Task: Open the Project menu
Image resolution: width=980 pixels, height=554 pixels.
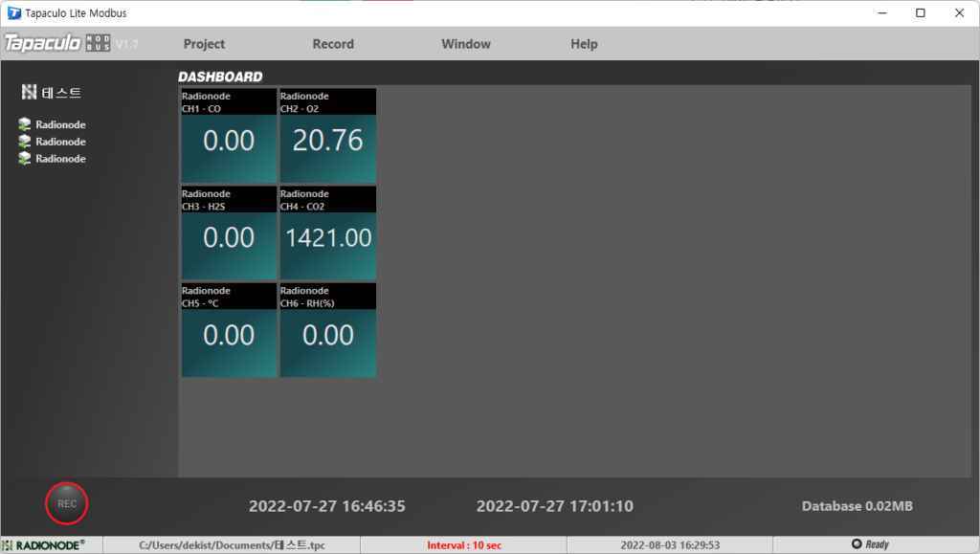Action: [x=204, y=44]
